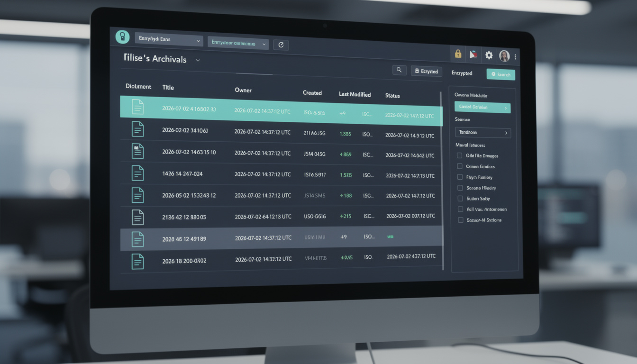Click the teal padlock app logo
Viewport: 637px width, 364px height.
[x=122, y=37]
